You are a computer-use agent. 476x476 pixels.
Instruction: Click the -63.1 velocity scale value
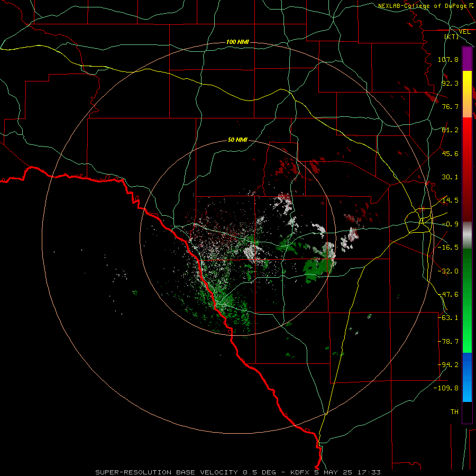click(x=448, y=318)
